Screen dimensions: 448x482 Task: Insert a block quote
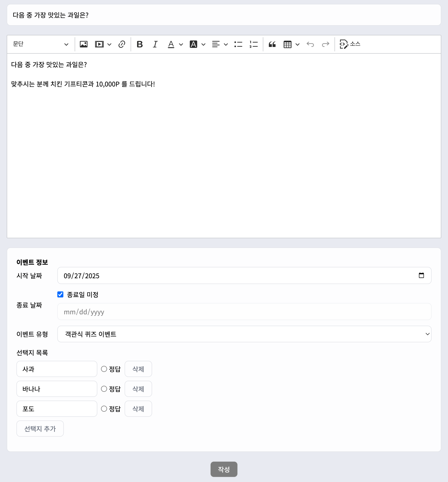click(272, 44)
